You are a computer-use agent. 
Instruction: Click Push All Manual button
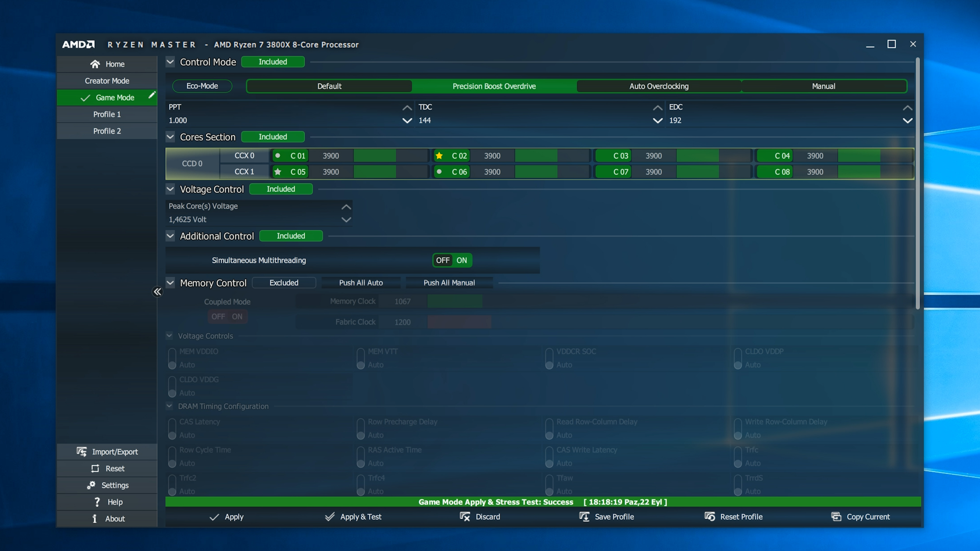(x=449, y=283)
